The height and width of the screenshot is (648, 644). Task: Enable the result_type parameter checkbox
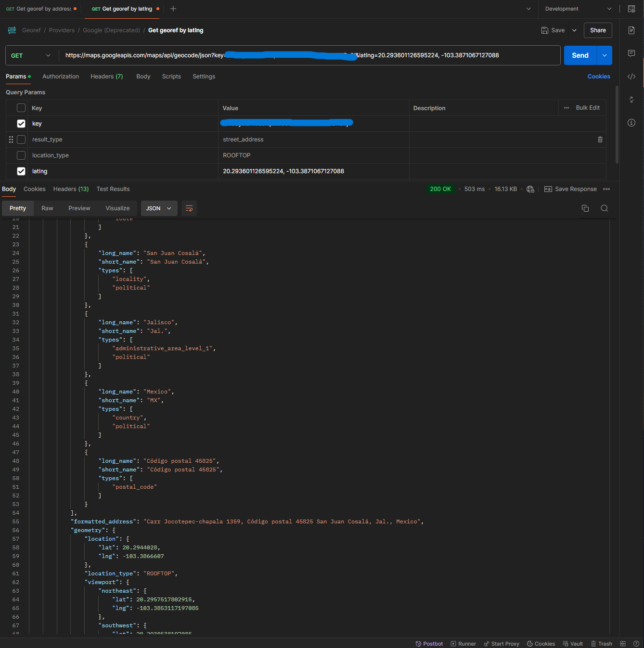21,140
